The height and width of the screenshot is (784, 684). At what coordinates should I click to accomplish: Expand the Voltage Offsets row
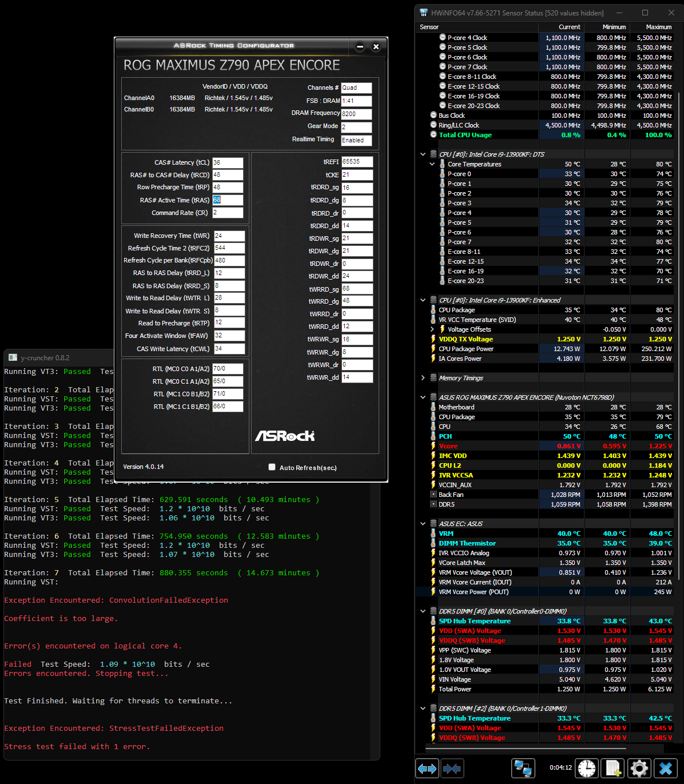[432, 329]
